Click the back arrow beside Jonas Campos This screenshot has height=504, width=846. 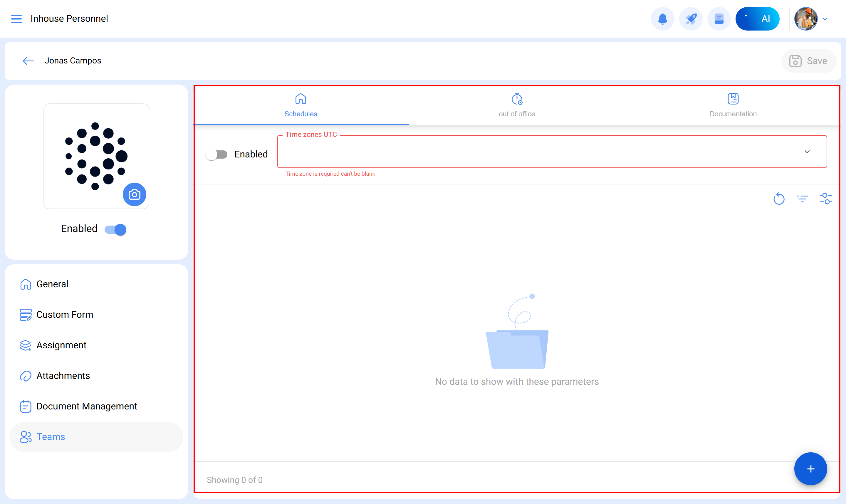pos(28,61)
